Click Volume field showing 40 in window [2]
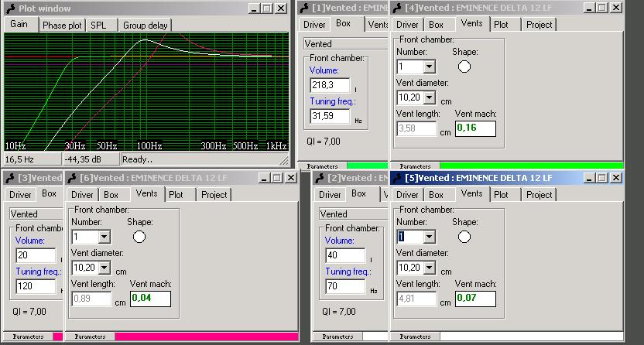This screenshot has width=644, height=345. (x=345, y=255)
